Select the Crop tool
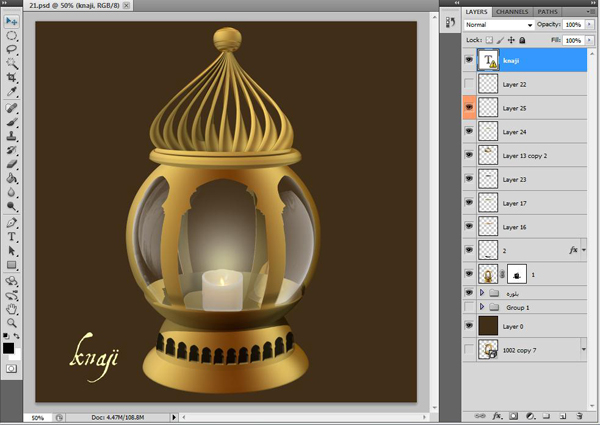 pos(12,77)
